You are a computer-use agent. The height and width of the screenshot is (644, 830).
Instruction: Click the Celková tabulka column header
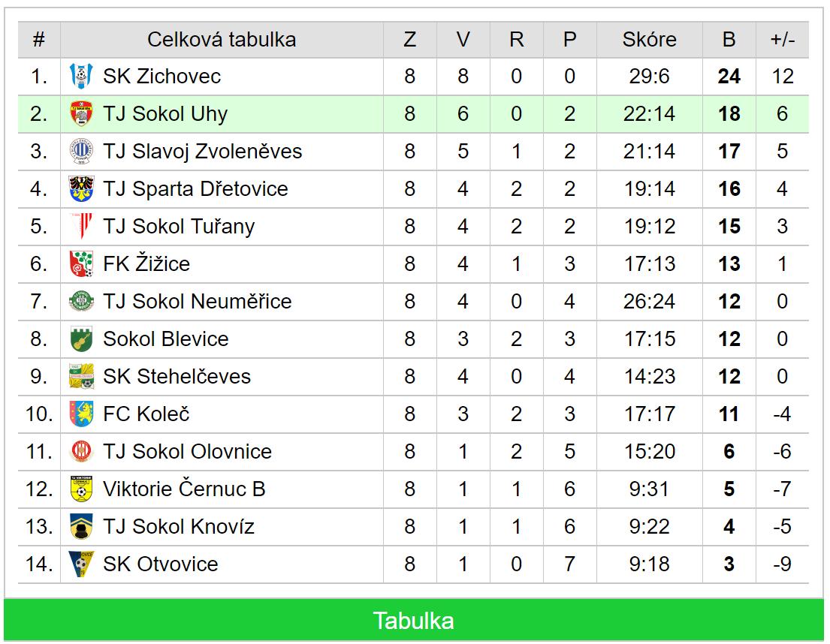point(222,40)
